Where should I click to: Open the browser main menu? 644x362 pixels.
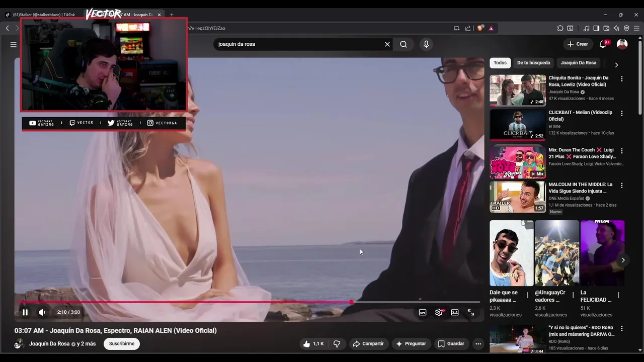click(636, 28)
